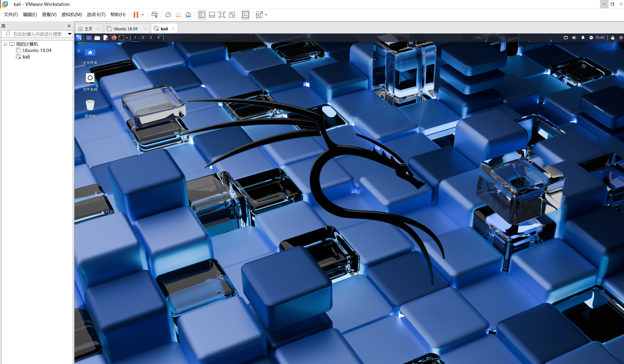Select kali in the library tree
This screenshot has height=364, width=624.
pyautogui.click(x=26, y=57)
